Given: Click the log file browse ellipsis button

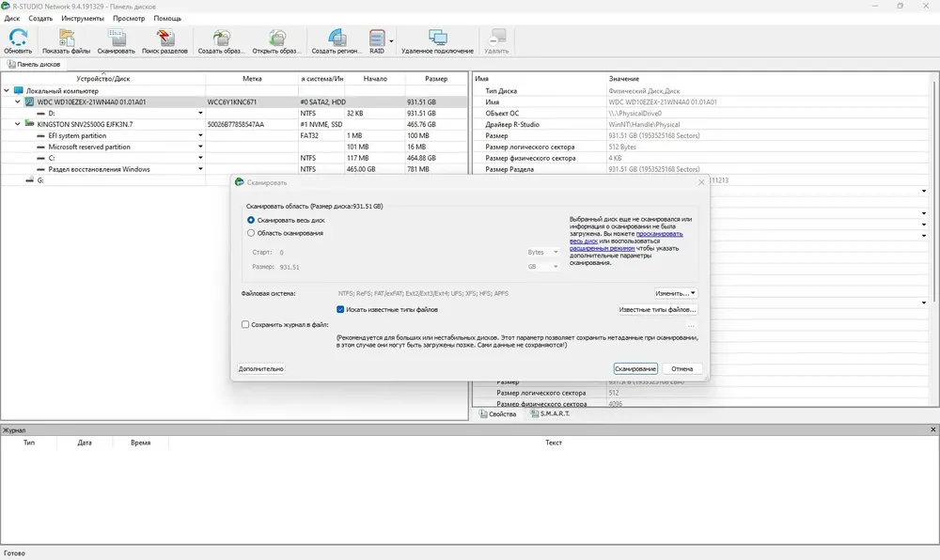Looking at the screenshot, I should click(x=691, y=325).
